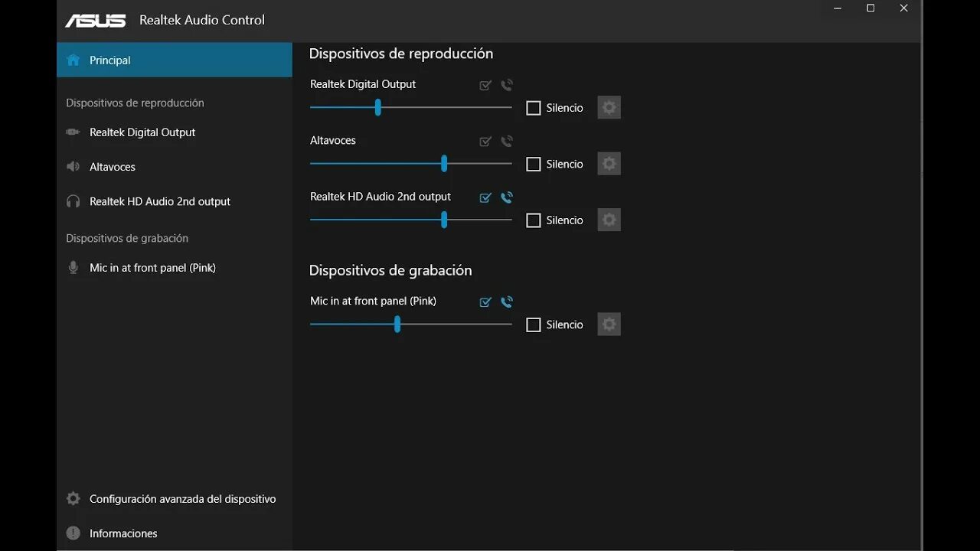Set Realtek Digital Output as default communication device

[507, 85]
